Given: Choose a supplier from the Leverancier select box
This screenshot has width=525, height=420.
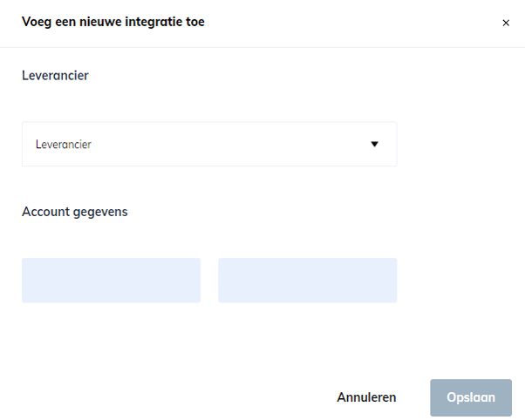Looking at the screenshot, I should click(209, 145).
